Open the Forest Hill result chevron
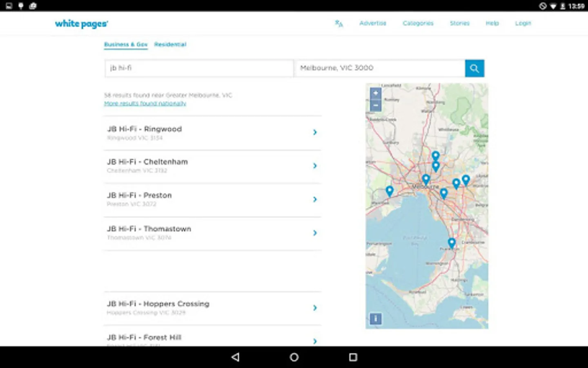588x368 pixels. pos(315,341)
